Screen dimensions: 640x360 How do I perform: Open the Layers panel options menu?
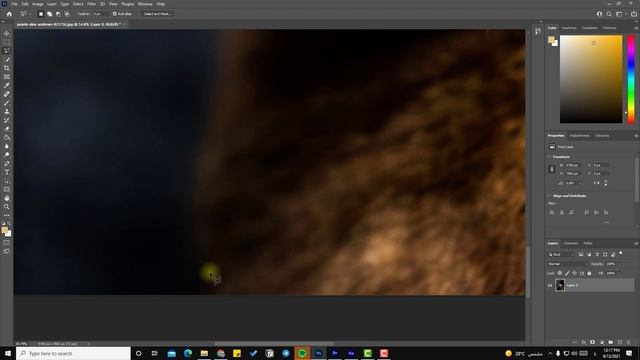[x=636, y=243]
